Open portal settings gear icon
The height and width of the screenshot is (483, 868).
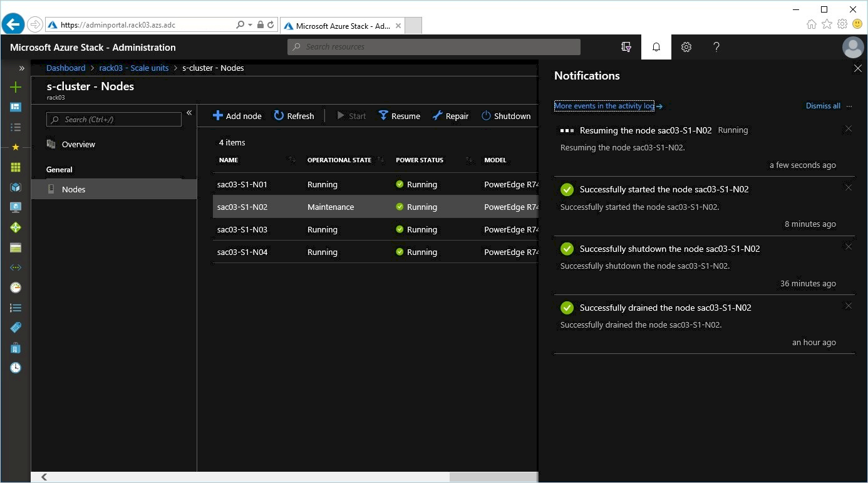[x=686, y=47]
